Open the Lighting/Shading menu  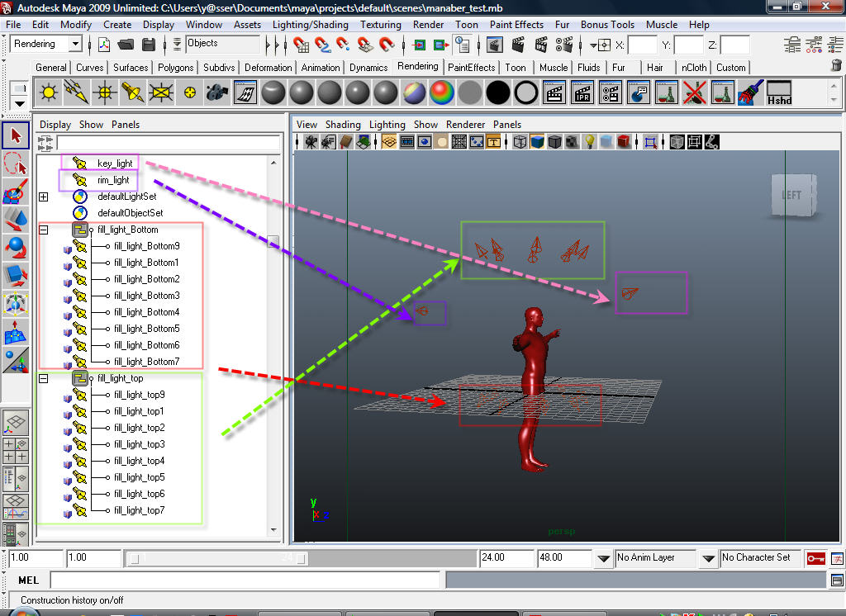coord(311,25)
